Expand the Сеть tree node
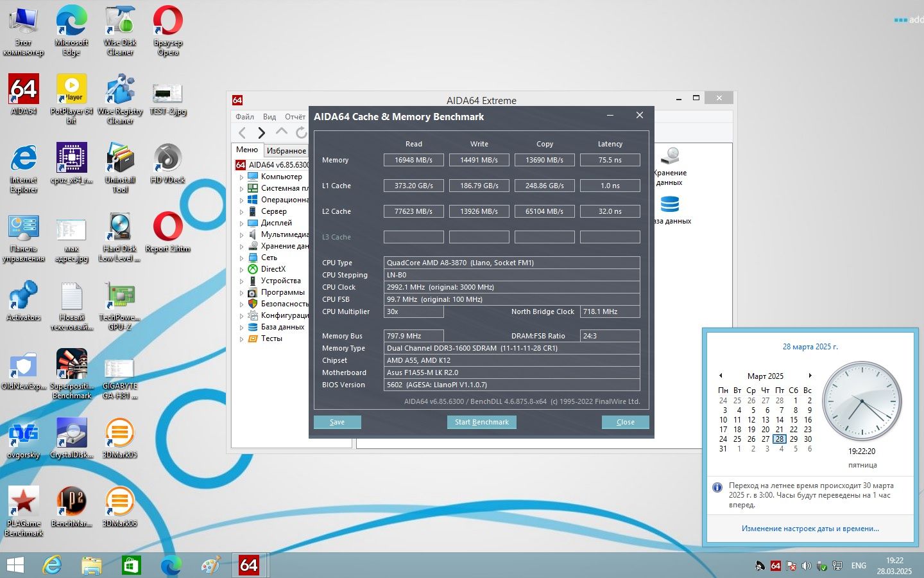The height and width of the screenshot is (578, 924). (241, 258)
